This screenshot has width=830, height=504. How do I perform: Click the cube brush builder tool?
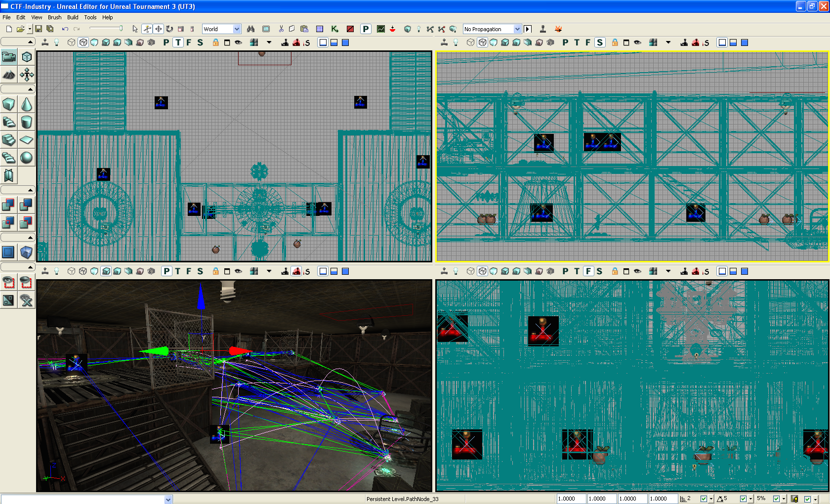9,104
